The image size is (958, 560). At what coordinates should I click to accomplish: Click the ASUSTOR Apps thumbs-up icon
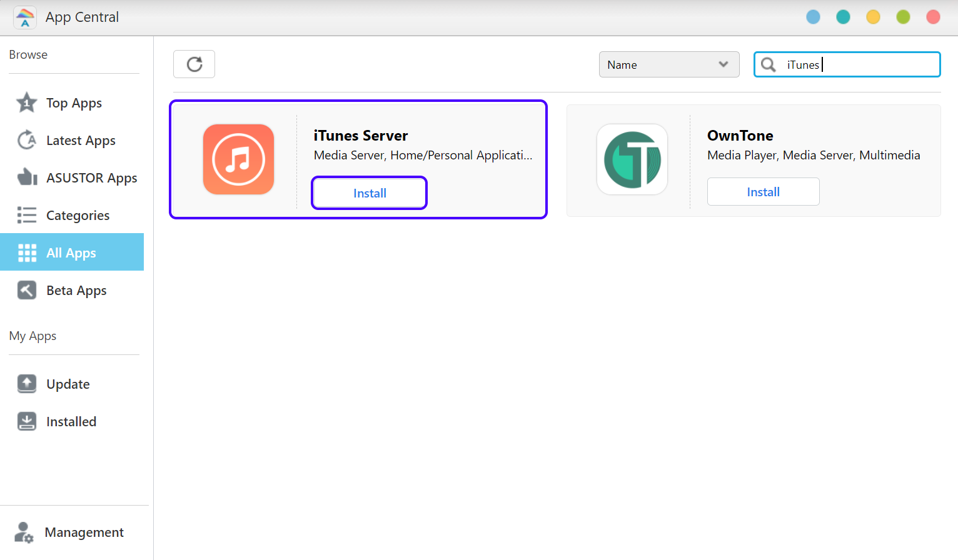coord(27,177)
